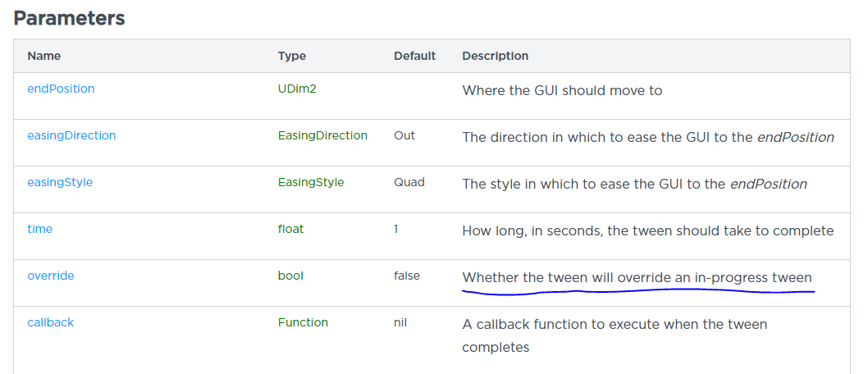
Task: Click the callback parameter link
Action: pos(50,322)
